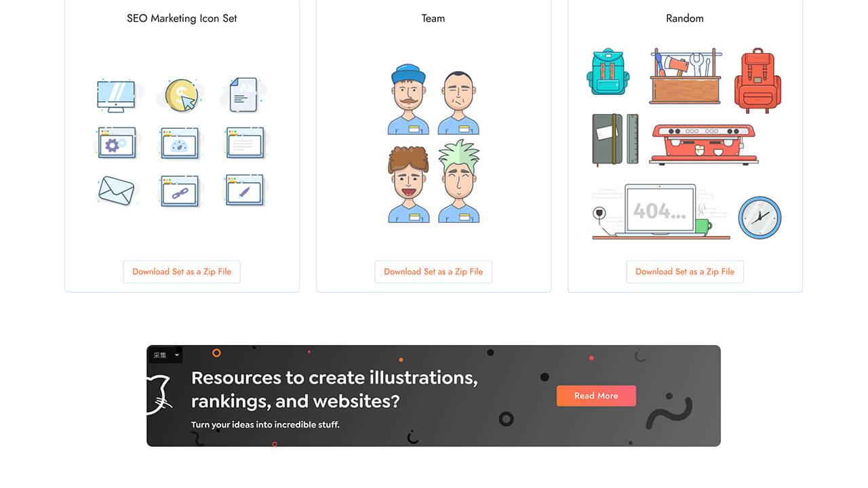The image size is (868, 488).
Task: Download the Random set zip file
Action: click(x=685, y=272)
